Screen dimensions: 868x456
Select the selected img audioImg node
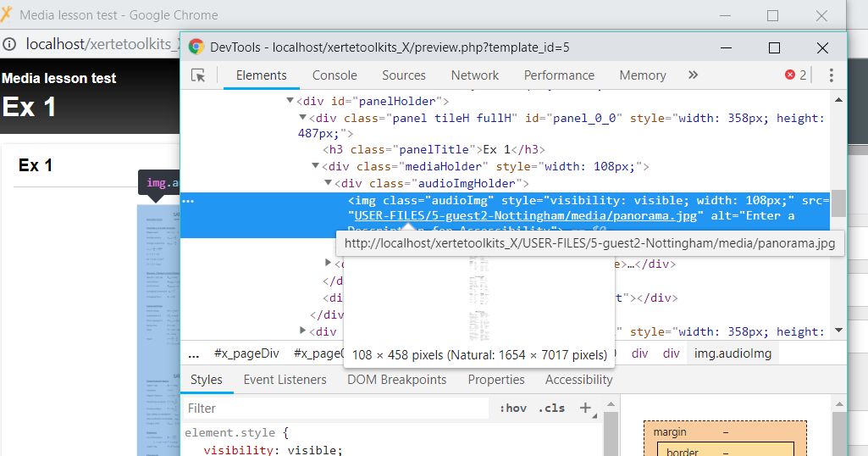tap(506, 215)
